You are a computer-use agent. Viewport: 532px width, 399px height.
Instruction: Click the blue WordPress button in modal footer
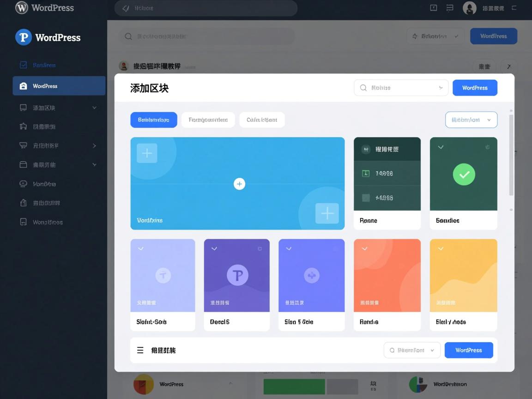pos(468,350)
